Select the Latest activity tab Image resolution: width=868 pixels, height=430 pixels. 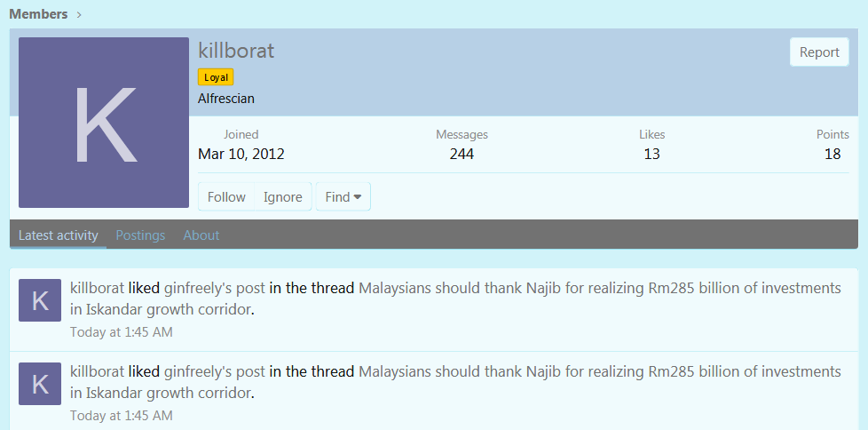(x=58, y=235)
